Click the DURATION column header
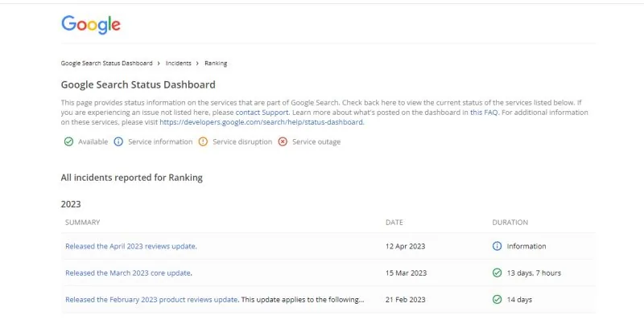The height and width of the screenshot is (332, 644). 510,223
